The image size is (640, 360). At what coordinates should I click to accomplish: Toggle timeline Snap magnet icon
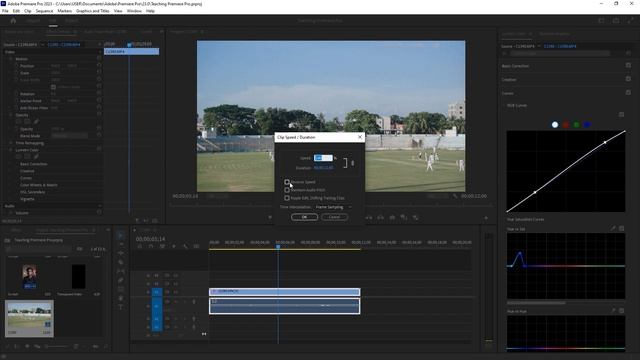coord(151,247)
